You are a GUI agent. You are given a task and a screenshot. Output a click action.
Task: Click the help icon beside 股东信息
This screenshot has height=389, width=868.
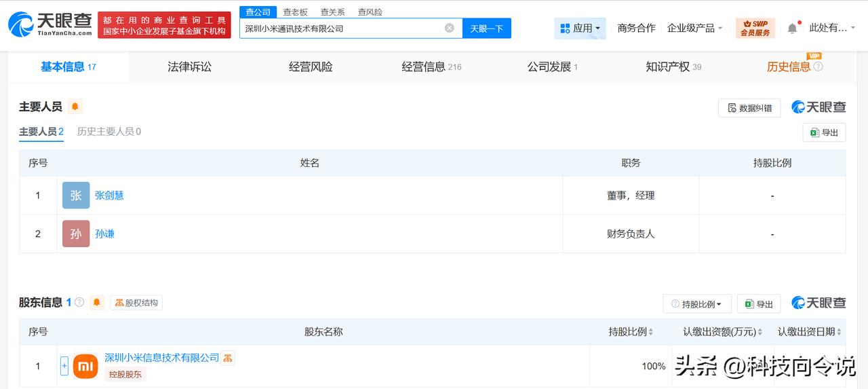[x=79, y=302]
